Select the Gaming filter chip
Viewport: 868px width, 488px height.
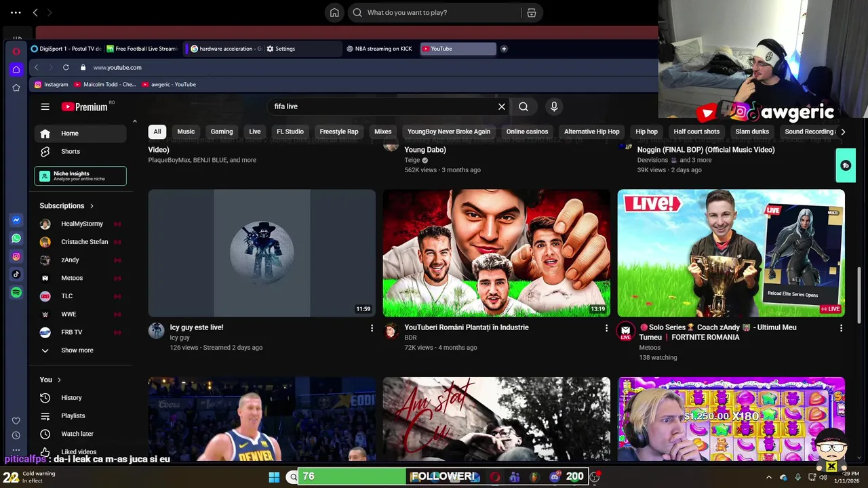[222, 131]
